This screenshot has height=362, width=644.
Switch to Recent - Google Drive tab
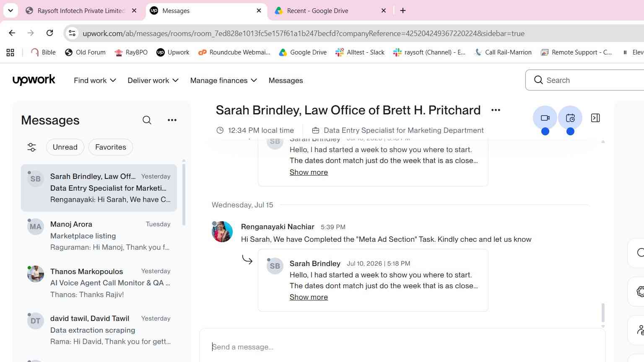(x=331, y=11)
